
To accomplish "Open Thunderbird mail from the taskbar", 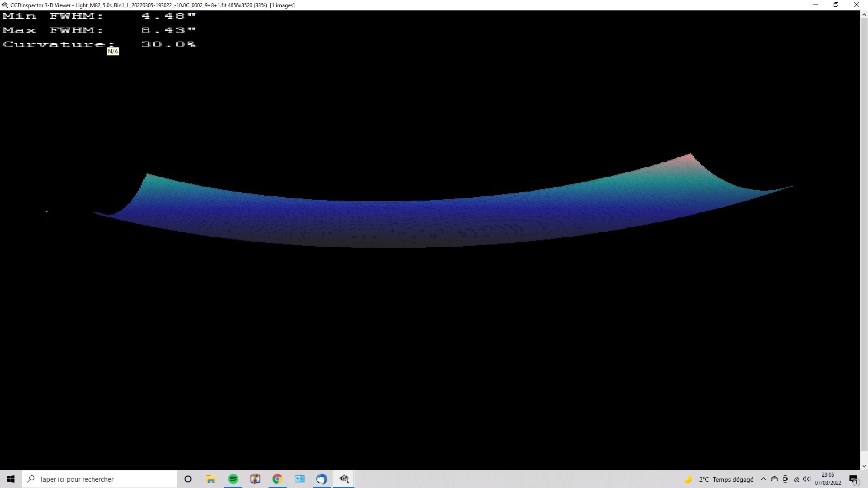I will (x=321, y=479).
